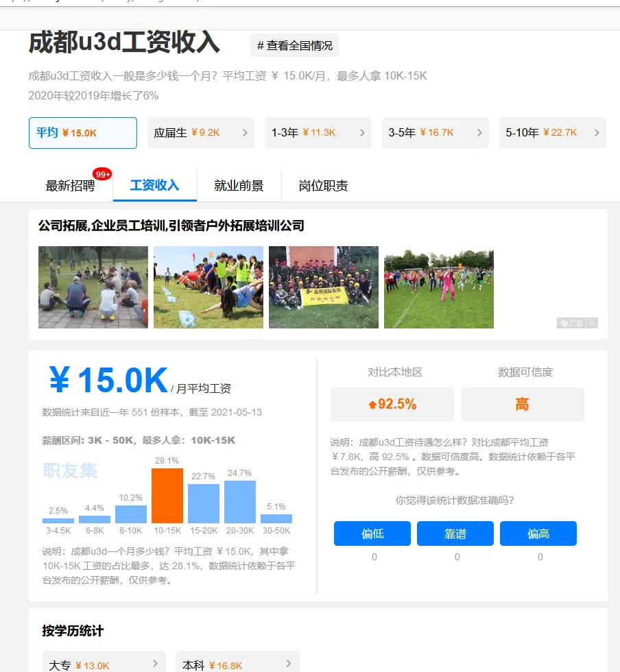Click the 对比本地区 label
This screenshot has height=672, width=620.
pos(395,372)
